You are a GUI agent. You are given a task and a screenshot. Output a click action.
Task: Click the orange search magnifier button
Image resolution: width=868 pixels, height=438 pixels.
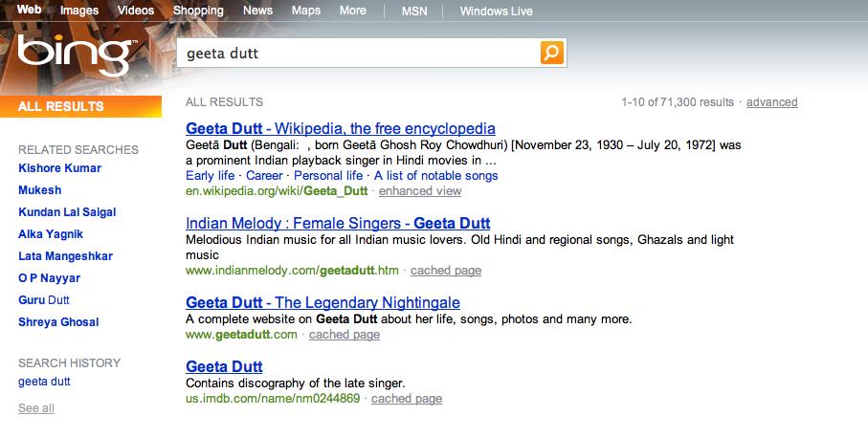(552, 53)
